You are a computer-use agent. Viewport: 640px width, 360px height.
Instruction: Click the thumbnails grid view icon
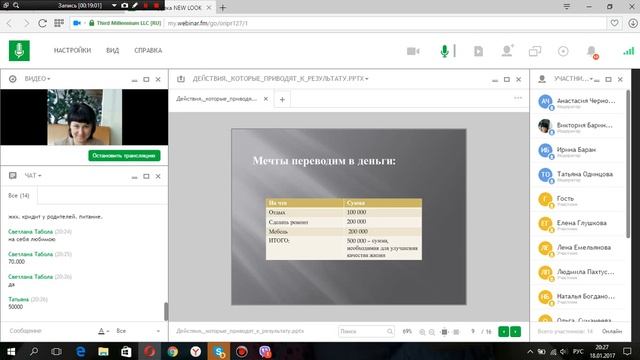[x=456, y=332]
